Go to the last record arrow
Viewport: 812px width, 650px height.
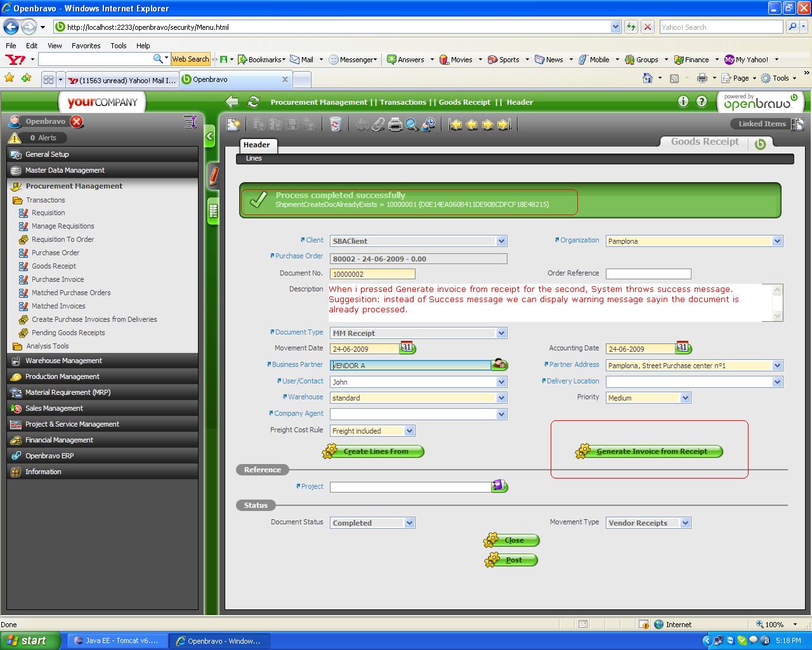click(504, 124)
